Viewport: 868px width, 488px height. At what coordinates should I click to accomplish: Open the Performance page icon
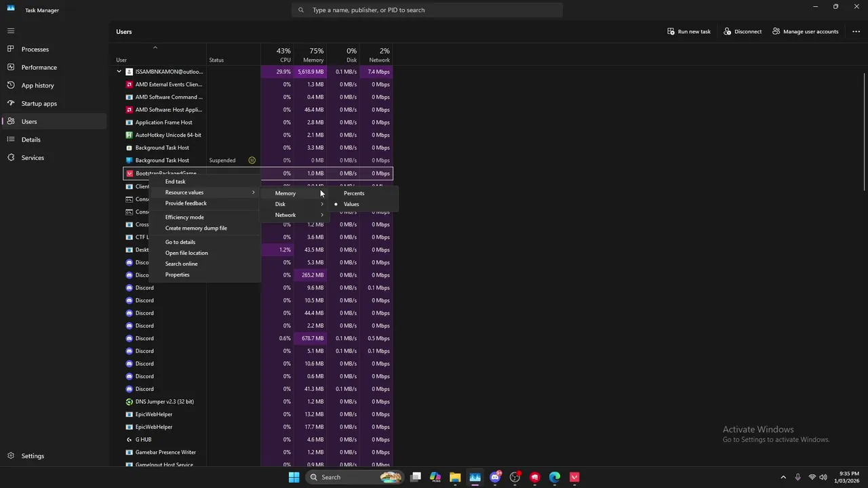click(11, 67)
